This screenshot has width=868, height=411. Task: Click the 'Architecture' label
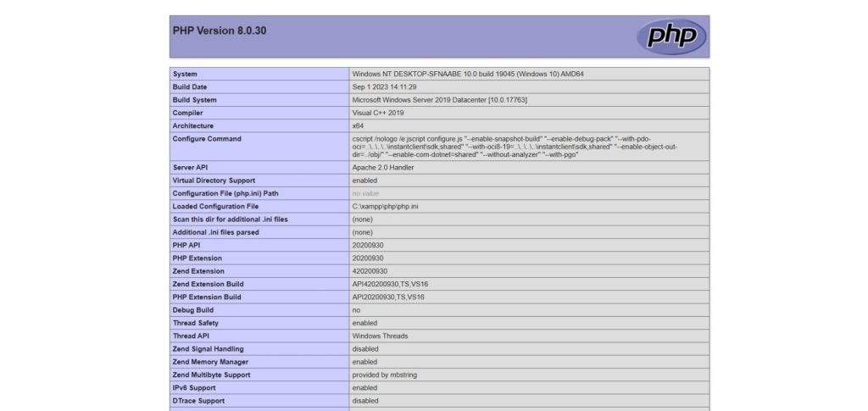click(192, 126)
